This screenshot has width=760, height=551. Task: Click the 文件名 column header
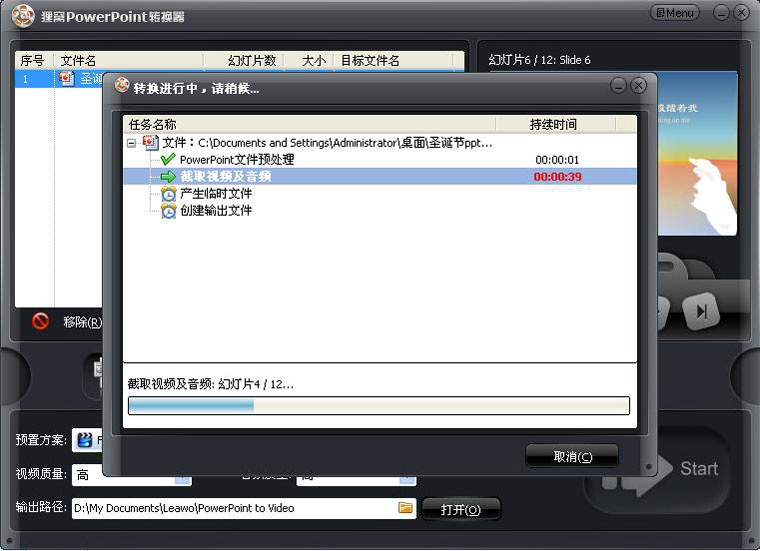coord(128,61)
